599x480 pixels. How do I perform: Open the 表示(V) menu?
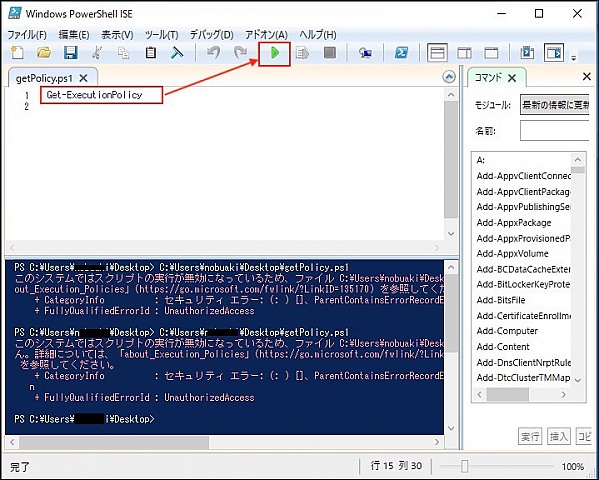(117, 35)
